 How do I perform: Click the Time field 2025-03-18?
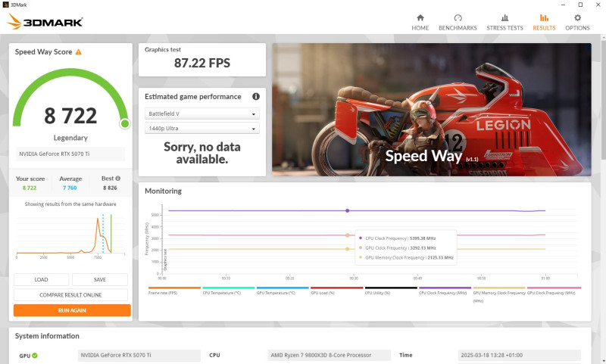[x=519, y=355]
